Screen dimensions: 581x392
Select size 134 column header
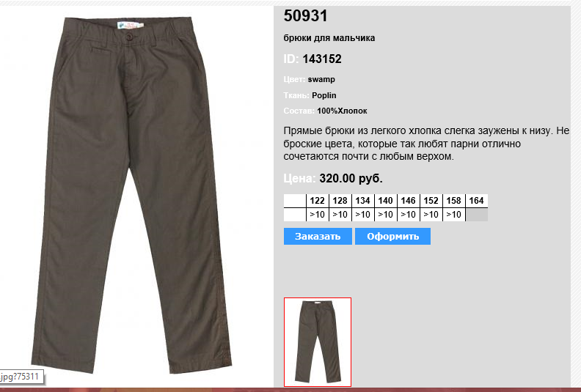[x=362, y=201]
